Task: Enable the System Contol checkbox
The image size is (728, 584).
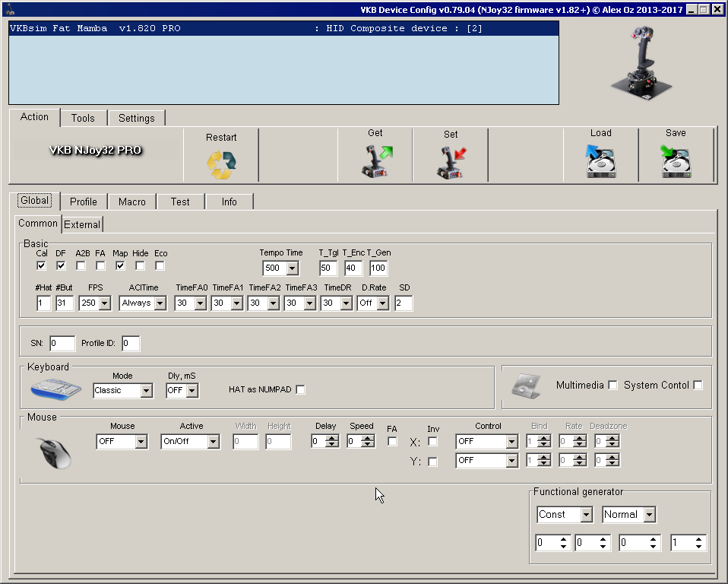Action: pos(698,386)
